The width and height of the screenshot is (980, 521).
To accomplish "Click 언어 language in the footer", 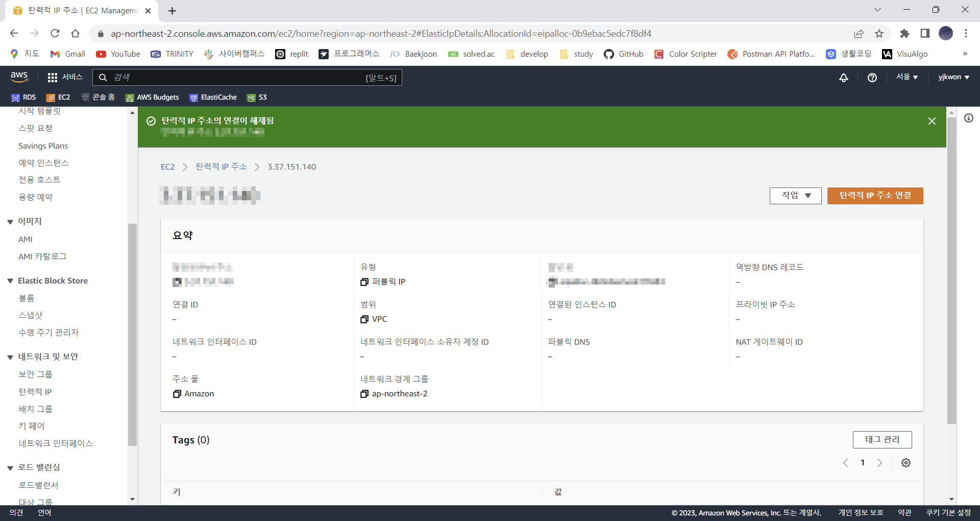I will coord(44,512).
